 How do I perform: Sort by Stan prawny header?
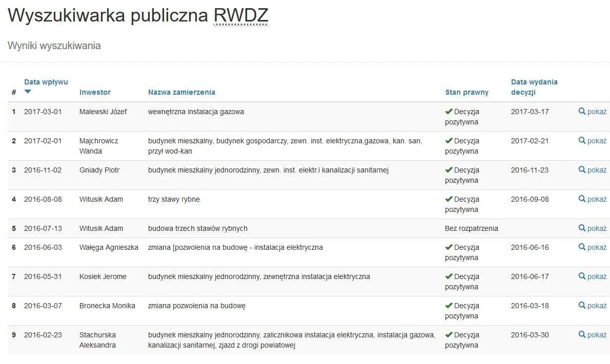pos(466,92)
